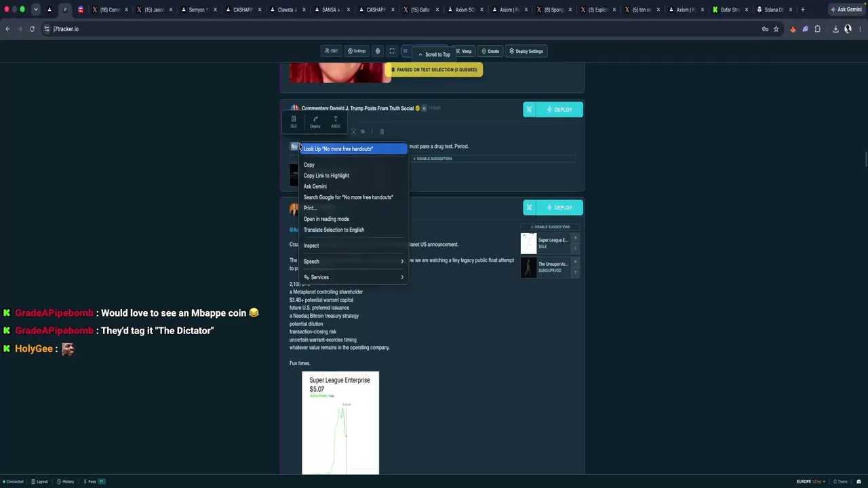This screenshot has width=868, height=488.
Task: Switch to the Gxfar Stream tab
Action: click(x=730, y=9)
